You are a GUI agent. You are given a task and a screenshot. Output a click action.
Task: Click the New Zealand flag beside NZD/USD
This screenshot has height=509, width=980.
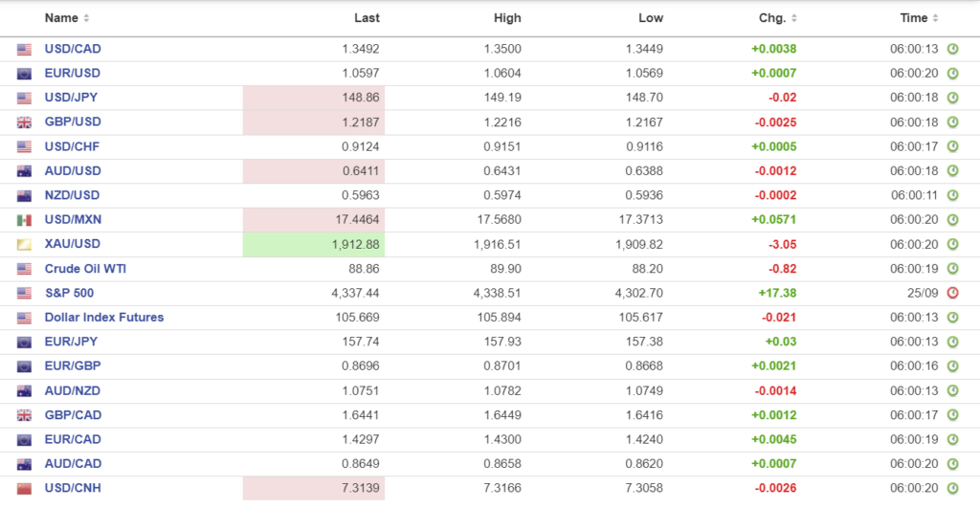click(x=24, y=195)
